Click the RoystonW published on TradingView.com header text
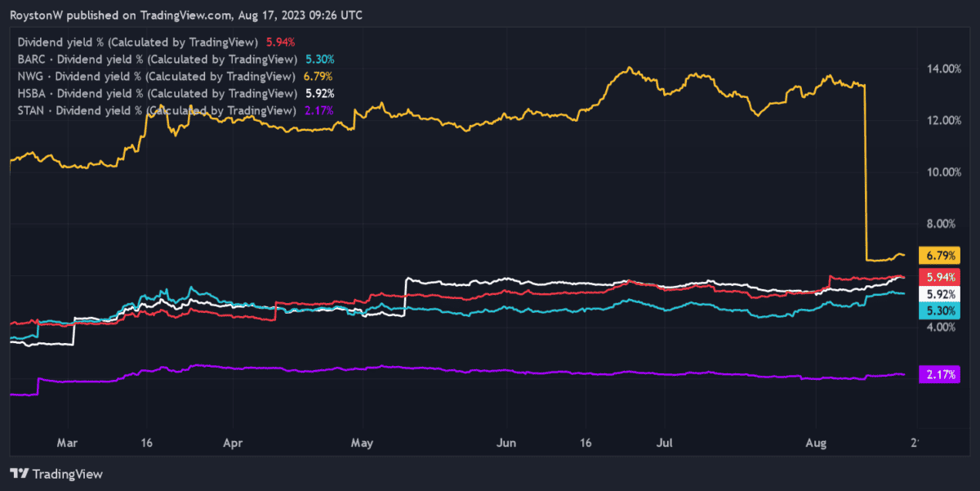 tap(186, 16)
